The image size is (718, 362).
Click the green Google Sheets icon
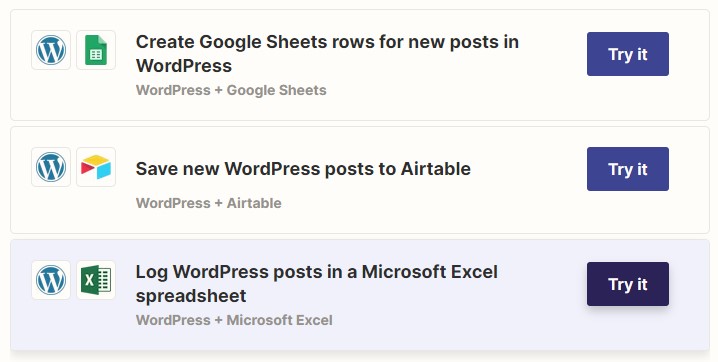[96, 50]
